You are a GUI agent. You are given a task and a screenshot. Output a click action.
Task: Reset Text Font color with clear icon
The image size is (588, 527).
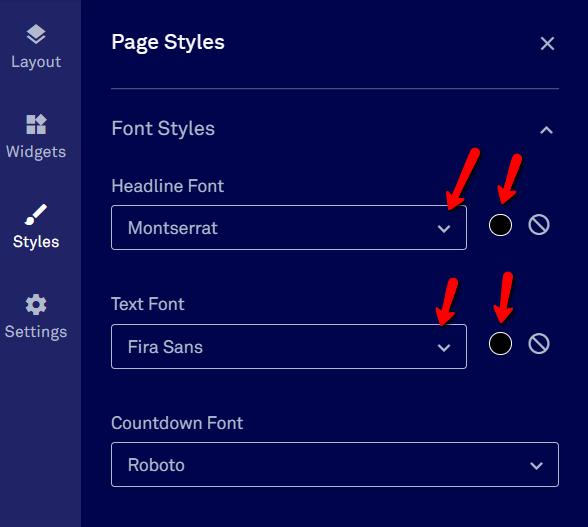coord(539,344)
